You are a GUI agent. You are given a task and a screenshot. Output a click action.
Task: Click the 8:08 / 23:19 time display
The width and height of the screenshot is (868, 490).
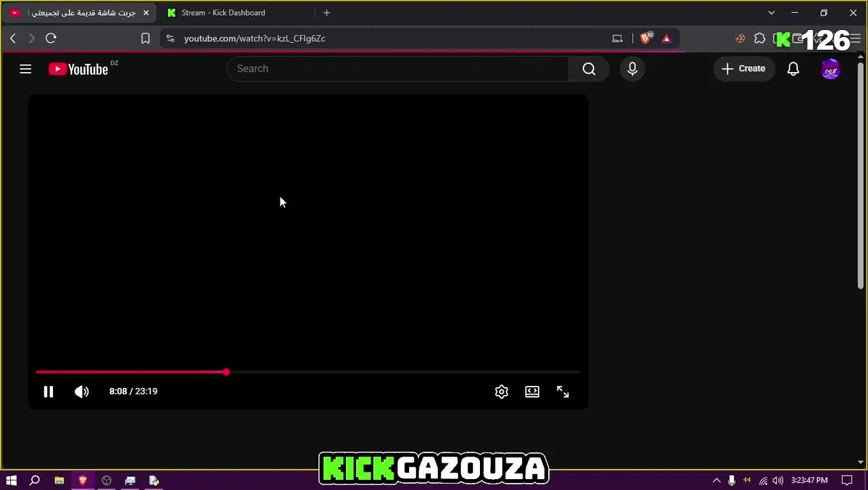point(133,391)
